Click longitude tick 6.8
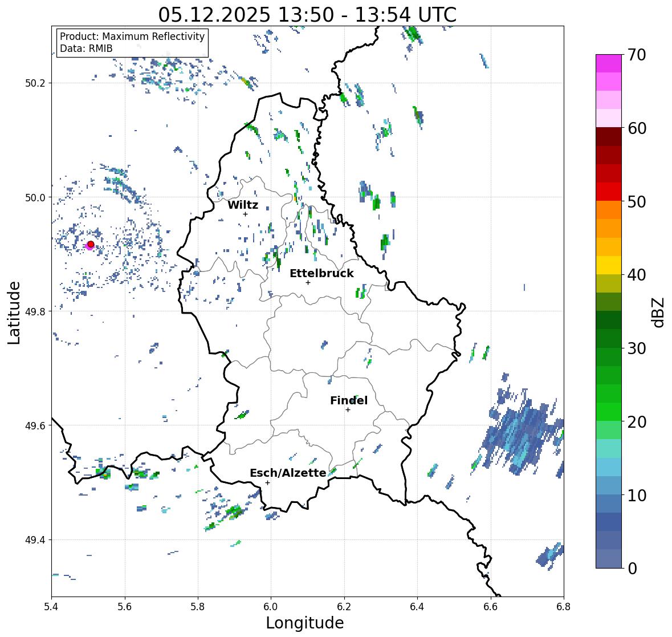The width and height of the screenshot is (672, 637). 564,607
